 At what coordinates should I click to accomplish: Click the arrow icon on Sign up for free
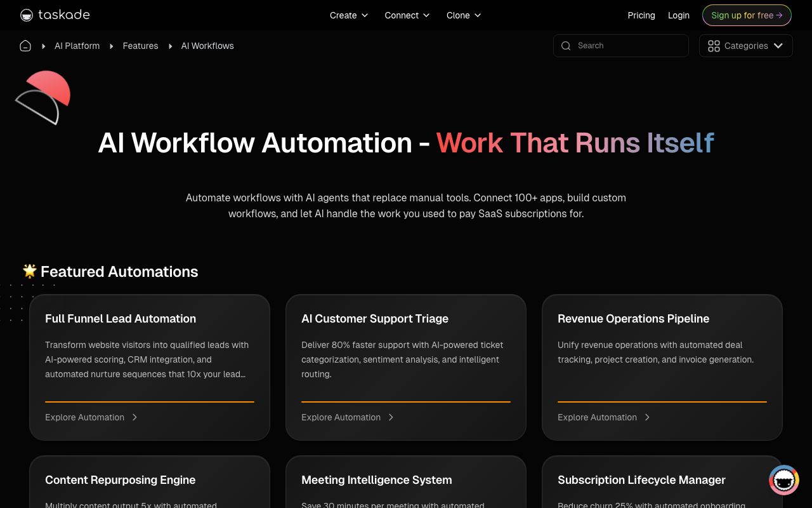780,15
